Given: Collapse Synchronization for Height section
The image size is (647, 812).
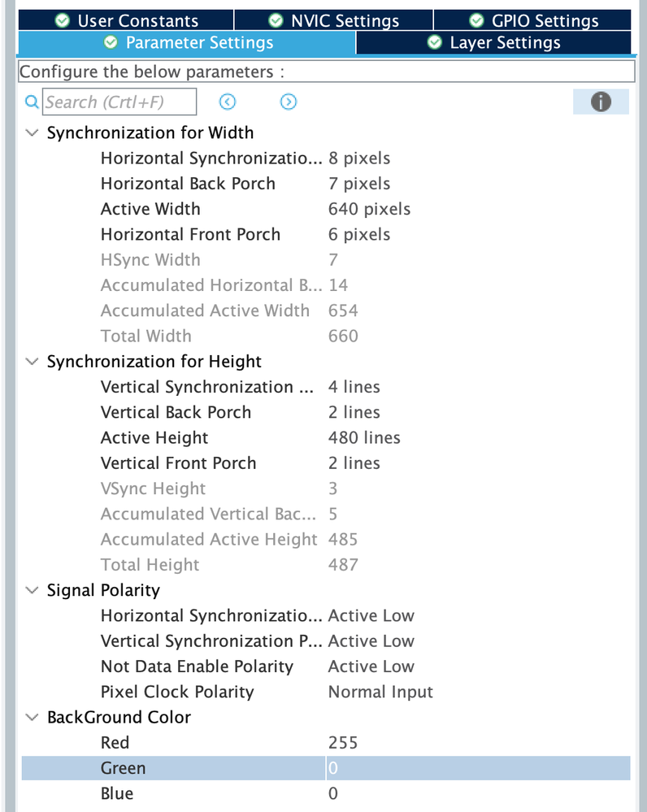Looking at the screenshot, I should (33, 362).
